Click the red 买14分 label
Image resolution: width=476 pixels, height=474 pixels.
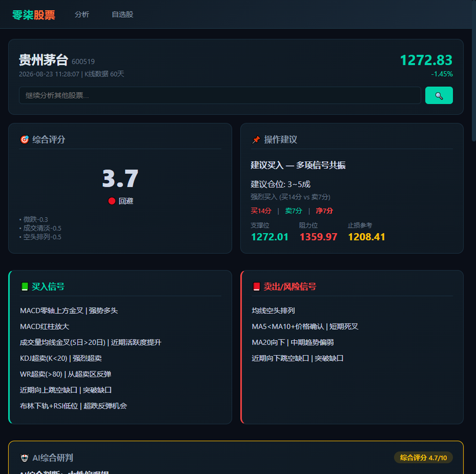pos(261,211)
